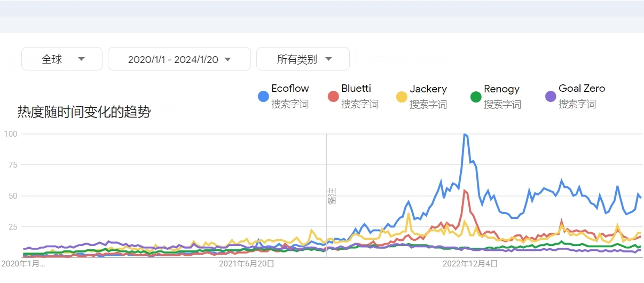Click the arrow icon in date range selector
This screenshot has height=283, width=644.
(x=228, y=59)
